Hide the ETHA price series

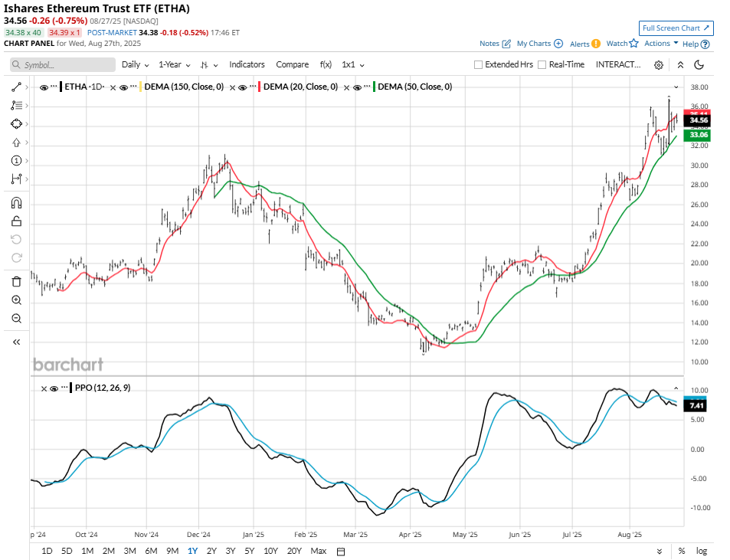(44, 87)
